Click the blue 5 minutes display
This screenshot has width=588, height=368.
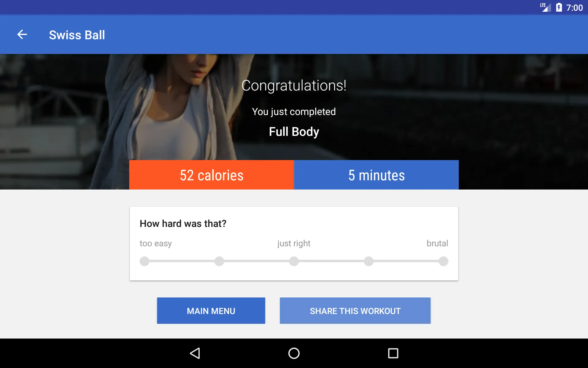pos(376,174)
